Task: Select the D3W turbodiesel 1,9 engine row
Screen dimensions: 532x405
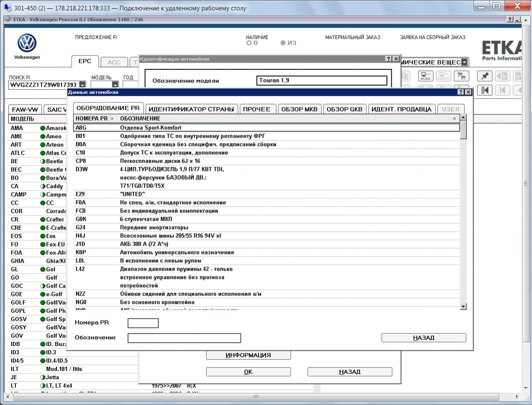Action: tap(267, 178)
